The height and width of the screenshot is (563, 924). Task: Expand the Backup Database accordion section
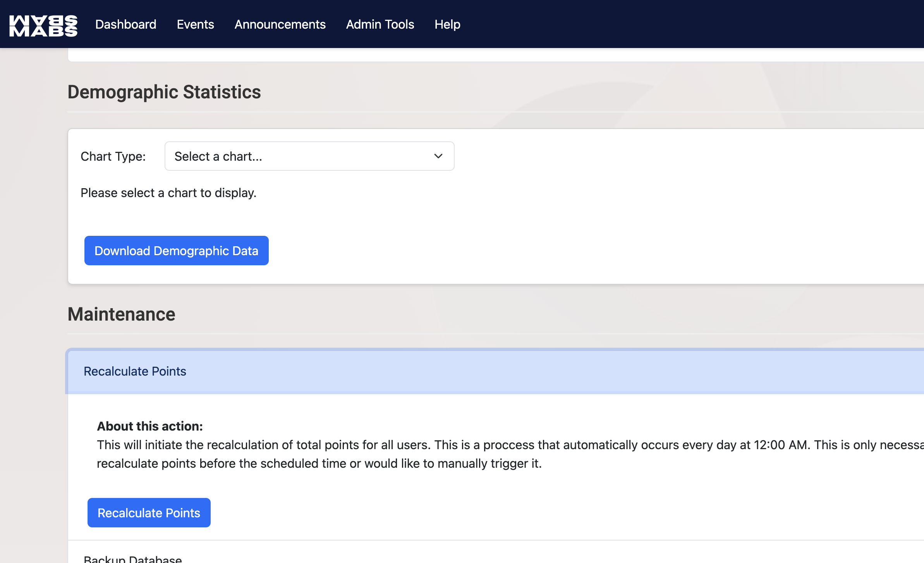pyautogui.click(x=133, y=559)
